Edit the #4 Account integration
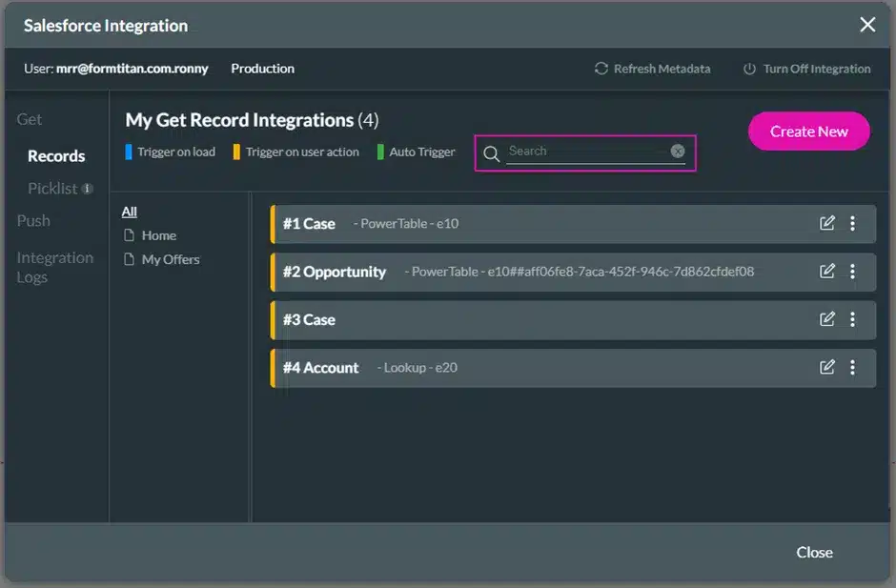This screenshot has height=588, width=896. (x=827, y=367)
